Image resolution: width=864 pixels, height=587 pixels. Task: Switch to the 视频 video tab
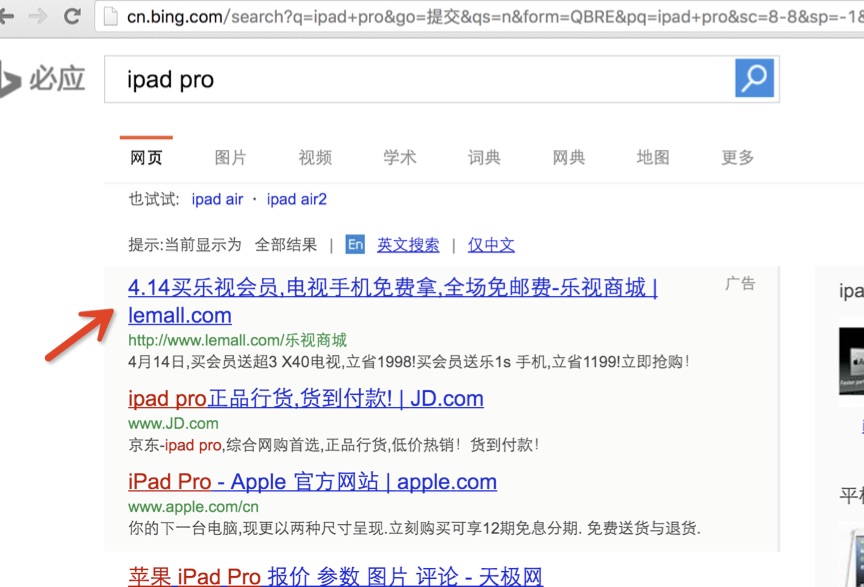pyautogui.click(x=315, y=158)
